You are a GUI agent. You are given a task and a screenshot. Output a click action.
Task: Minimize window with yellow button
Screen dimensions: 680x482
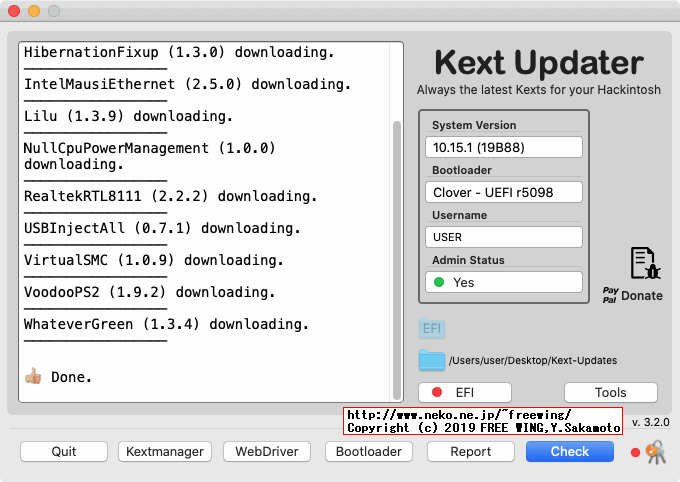coord(34,10)
